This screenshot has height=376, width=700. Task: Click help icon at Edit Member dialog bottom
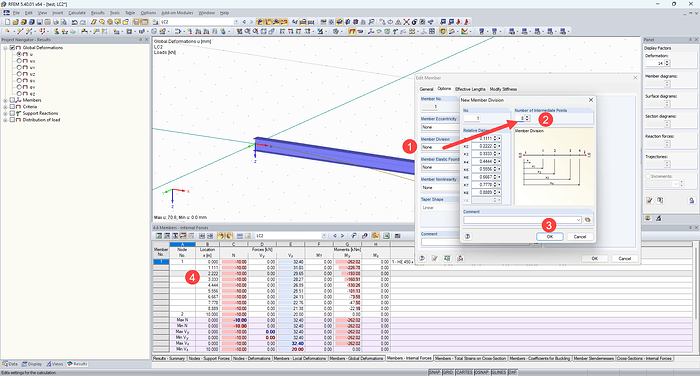point(422,258)
